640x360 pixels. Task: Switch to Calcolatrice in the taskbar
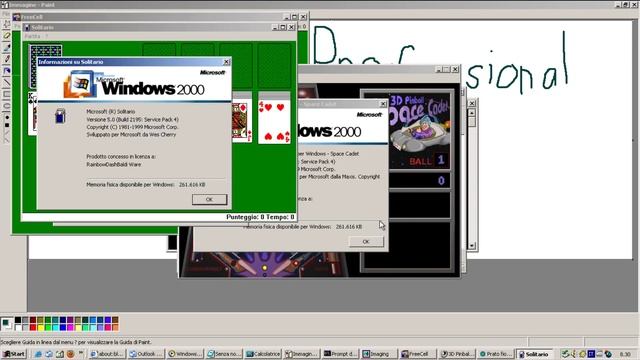click(263, 354)
